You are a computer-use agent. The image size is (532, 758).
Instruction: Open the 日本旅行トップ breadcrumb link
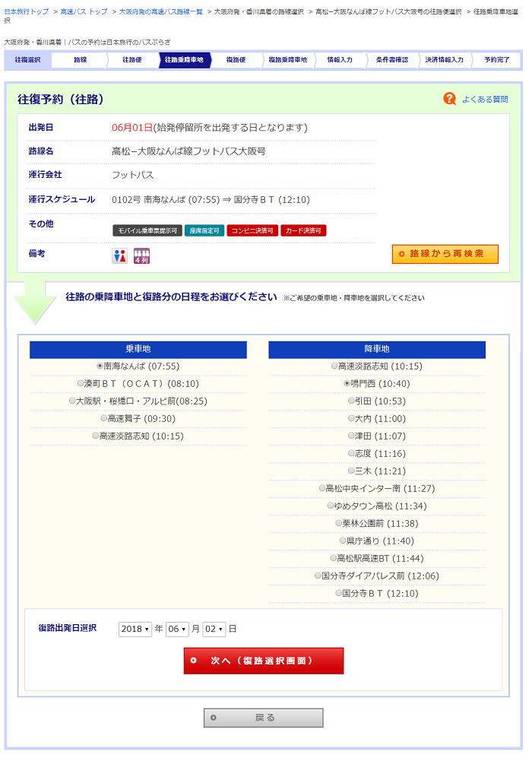tap(26, 12)
